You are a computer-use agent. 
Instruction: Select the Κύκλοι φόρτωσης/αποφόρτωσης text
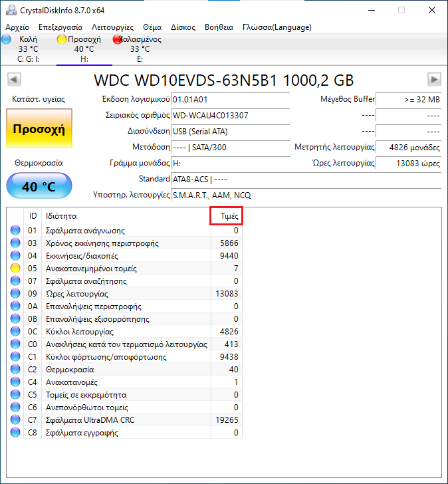point(106,357)
